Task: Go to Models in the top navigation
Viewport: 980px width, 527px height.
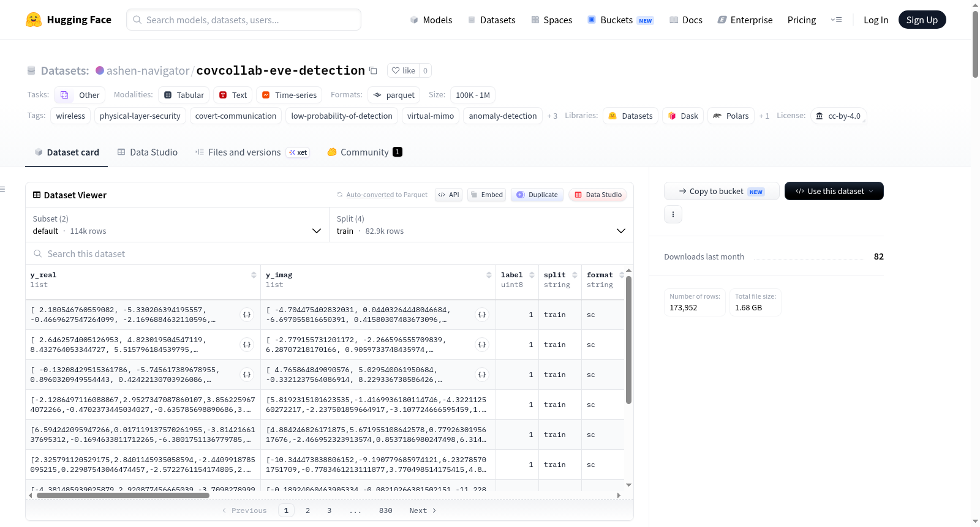Action: click(431, 20)
